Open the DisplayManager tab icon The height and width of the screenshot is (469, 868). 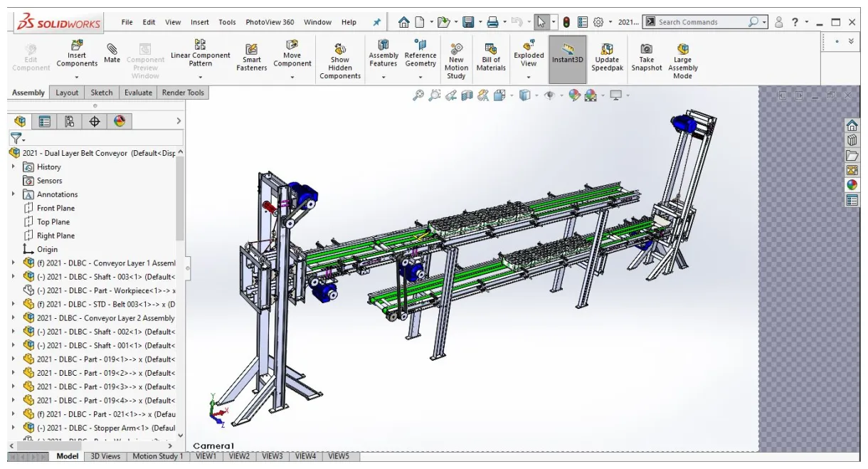point(119,122)
